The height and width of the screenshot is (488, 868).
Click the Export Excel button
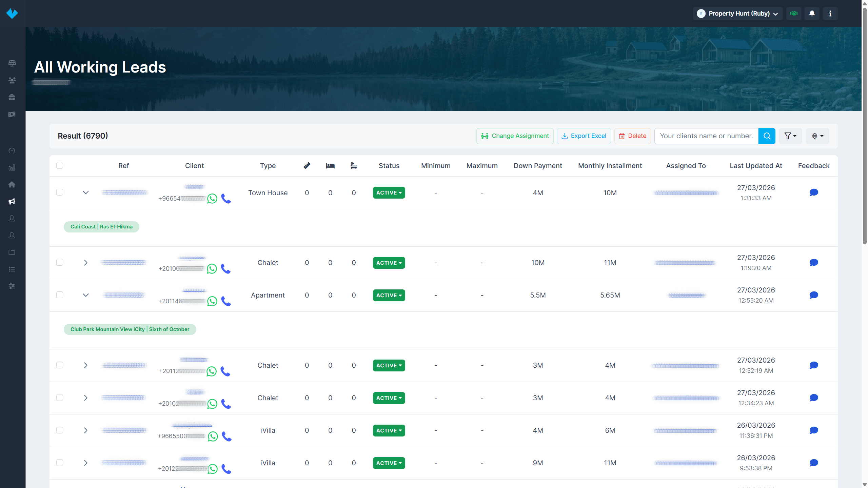pos(584,136)
